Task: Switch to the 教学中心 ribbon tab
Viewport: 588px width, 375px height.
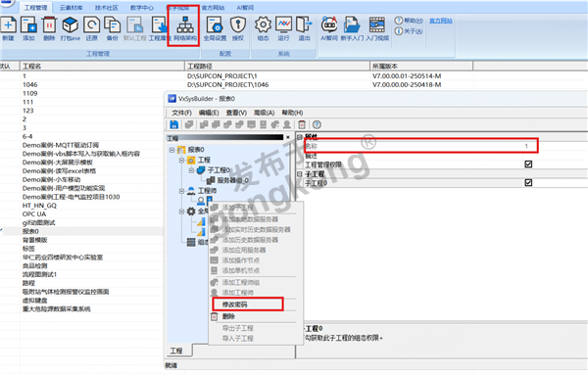Action: click(142, 8)
